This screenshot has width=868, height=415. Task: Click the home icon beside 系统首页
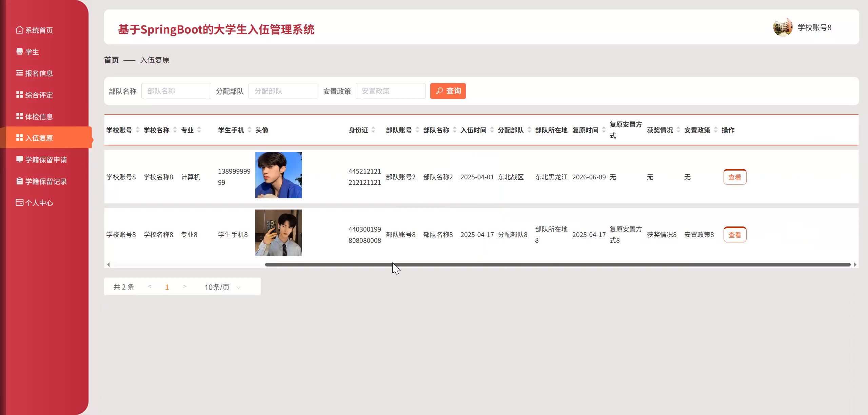pos(19,30)
